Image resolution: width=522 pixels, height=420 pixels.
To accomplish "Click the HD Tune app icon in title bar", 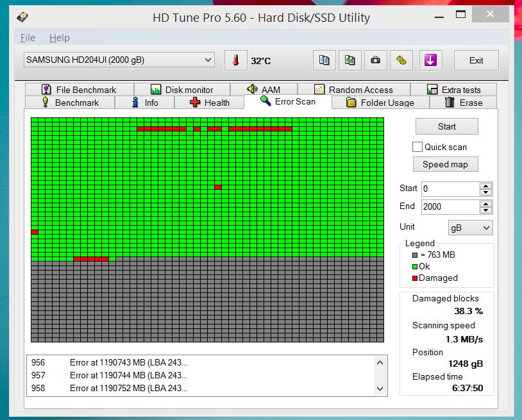I will point(22,17).
